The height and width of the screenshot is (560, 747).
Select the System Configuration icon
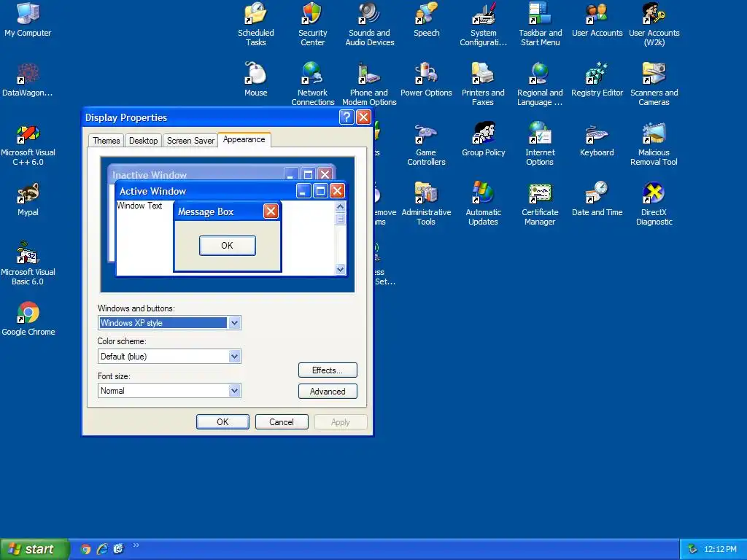483,24
